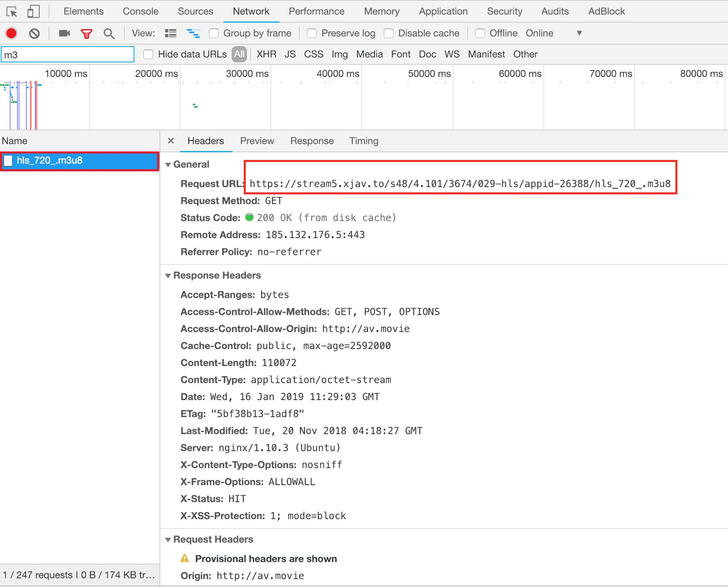The width and height of the screenshot is (728, 588).
Task: Enable the Disable cache checkbox
Action: pyautogui.click(x=389, y=33)
